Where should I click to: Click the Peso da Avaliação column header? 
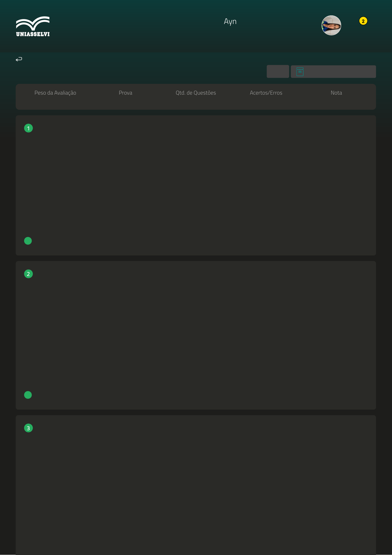(55, 93)
